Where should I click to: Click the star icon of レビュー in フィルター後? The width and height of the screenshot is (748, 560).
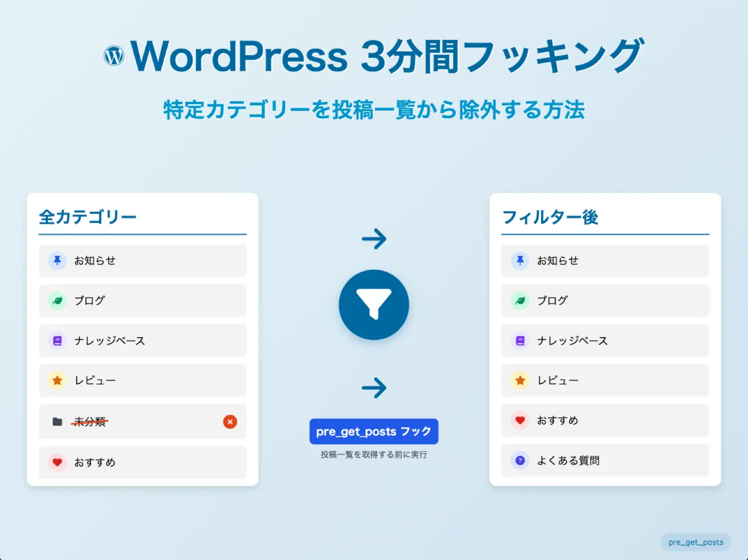pos(520,380)
